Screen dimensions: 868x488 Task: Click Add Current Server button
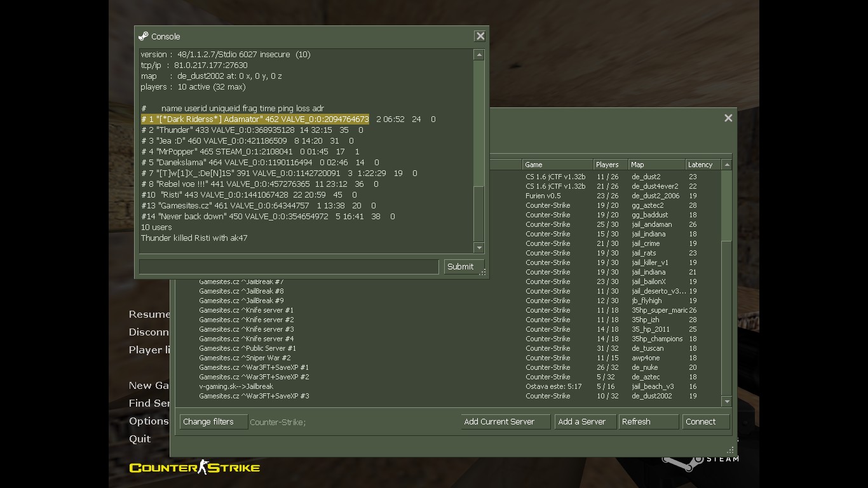[x=505, y=422]
